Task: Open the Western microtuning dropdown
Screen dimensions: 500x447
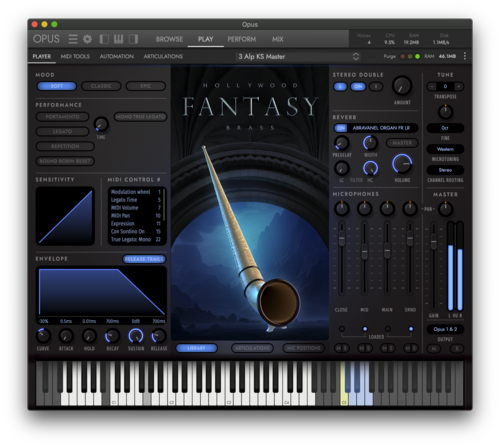Action: click(x=445, y=149)
